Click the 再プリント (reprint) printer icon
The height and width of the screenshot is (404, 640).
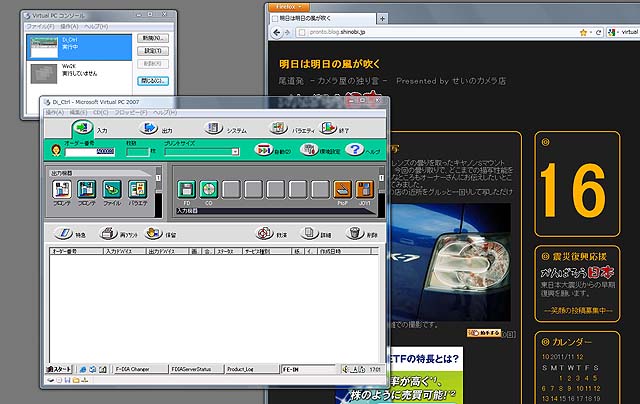pos(108,233)
